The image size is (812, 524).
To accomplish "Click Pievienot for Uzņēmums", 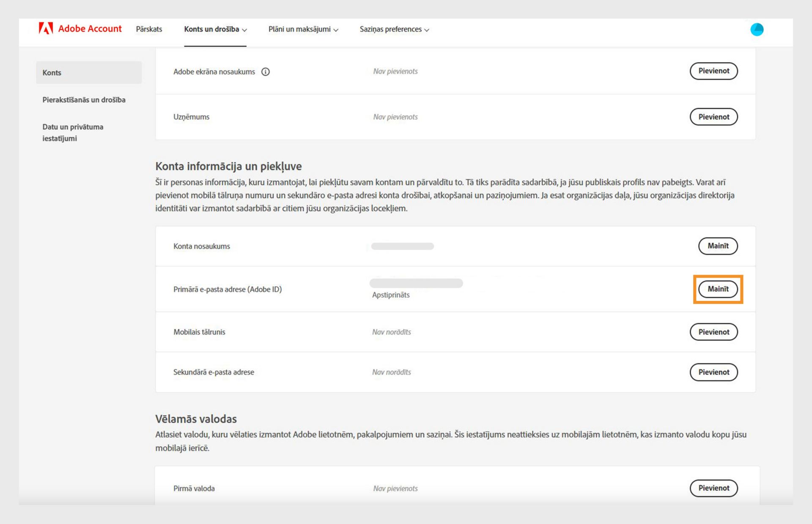I will (713, 117).
